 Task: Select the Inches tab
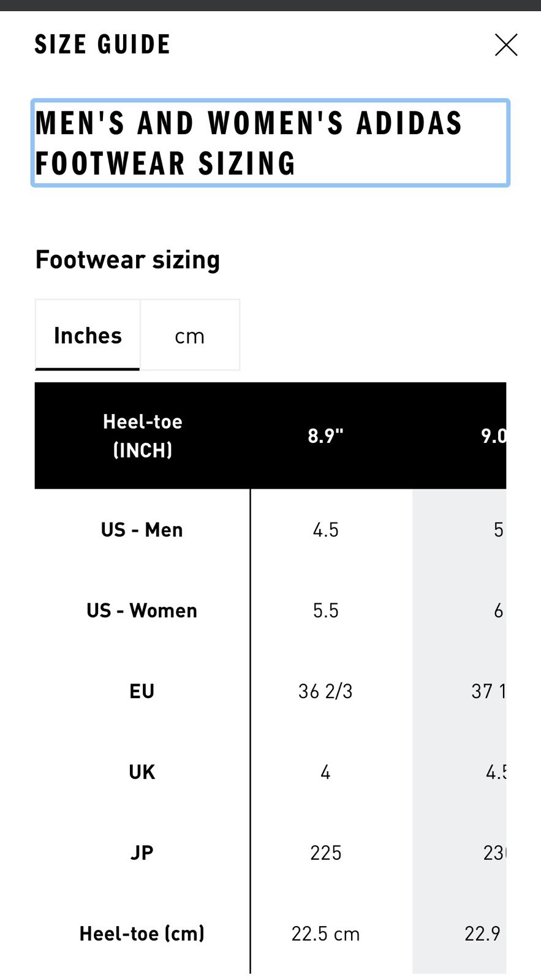88,335
